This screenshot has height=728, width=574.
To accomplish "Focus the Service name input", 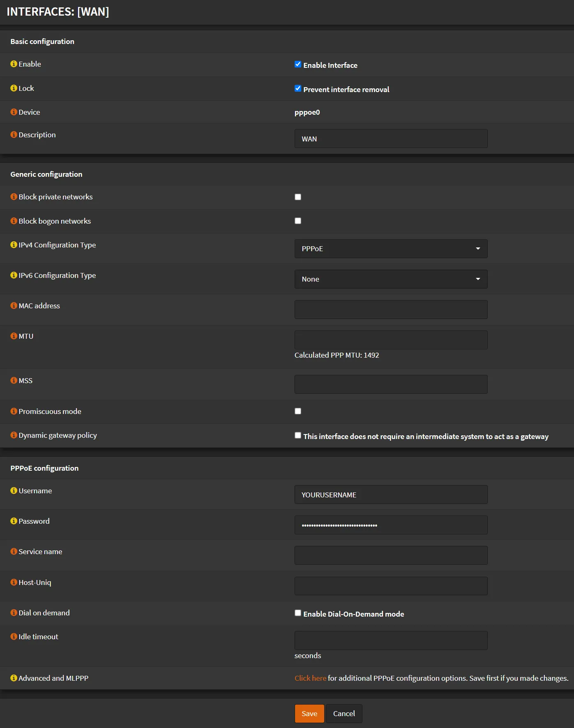I will tap(391, 555).
